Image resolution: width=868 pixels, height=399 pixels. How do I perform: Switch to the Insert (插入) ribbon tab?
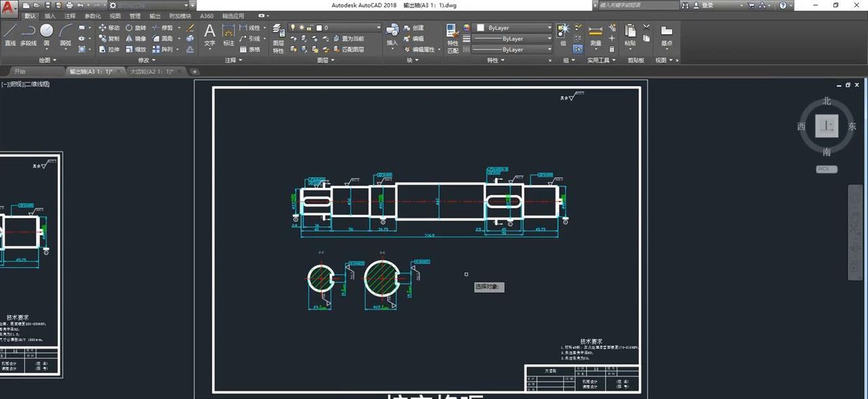[50, 16]
